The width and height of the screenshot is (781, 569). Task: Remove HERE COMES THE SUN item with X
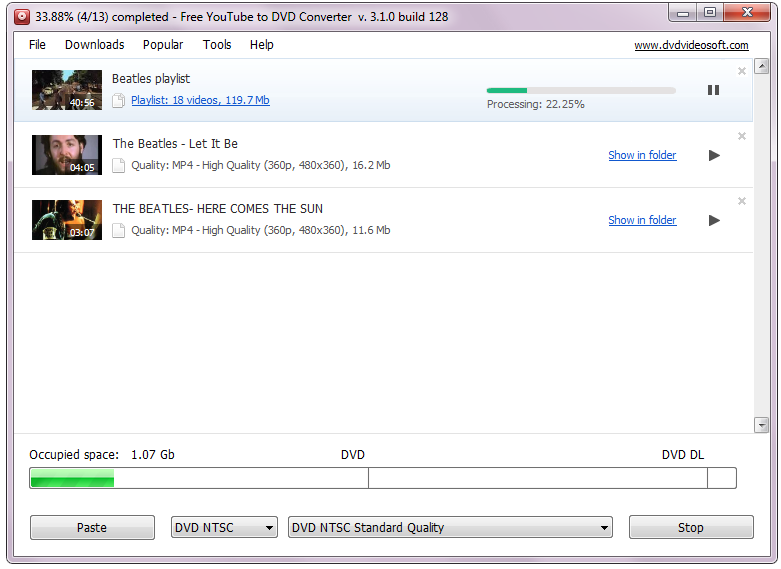click(742, 201)
